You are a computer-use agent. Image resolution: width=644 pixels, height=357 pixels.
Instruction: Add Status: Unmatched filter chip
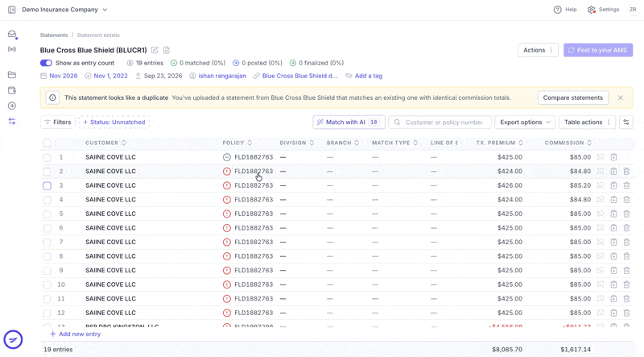point(114,122)
